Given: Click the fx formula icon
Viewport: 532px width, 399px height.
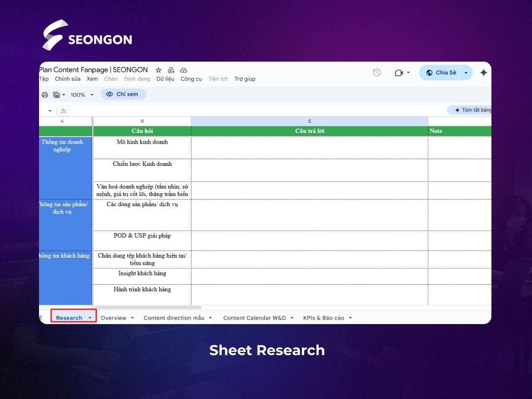Looking at the screenshot, I should (x=63, y=111).
